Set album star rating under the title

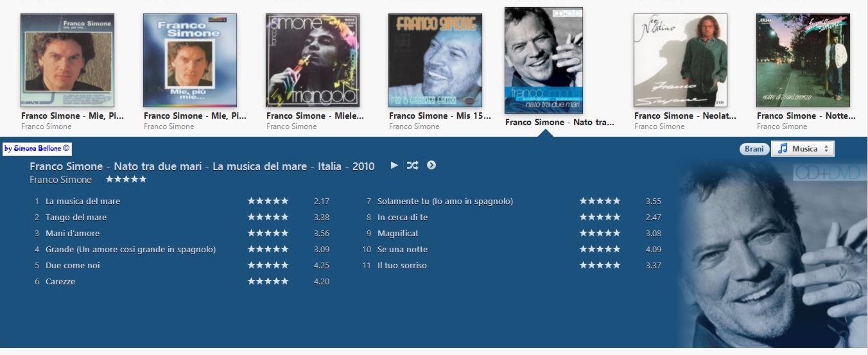(126, 179)
